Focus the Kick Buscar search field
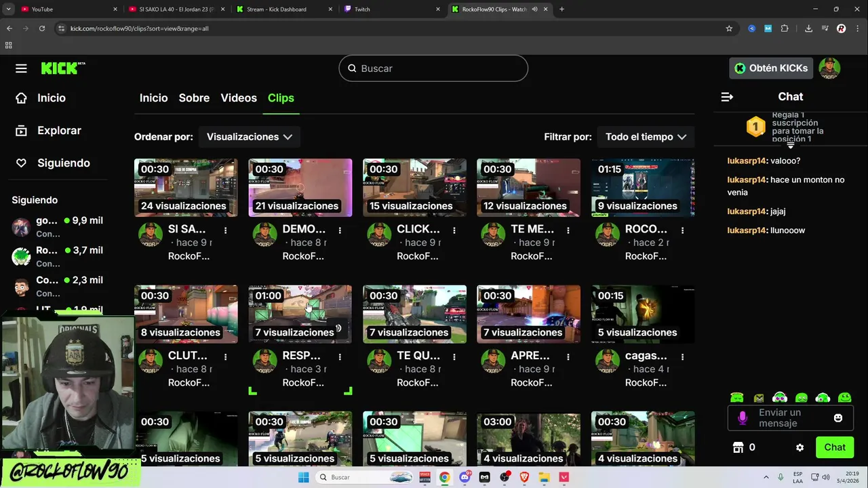The width and height of the screenshot is (868, 488). click(x=433, y=68)
